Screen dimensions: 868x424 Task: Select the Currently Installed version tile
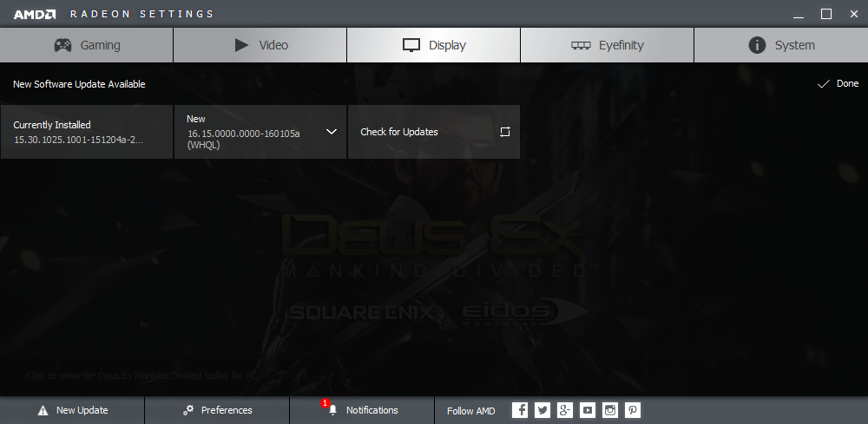coord(87,132)
